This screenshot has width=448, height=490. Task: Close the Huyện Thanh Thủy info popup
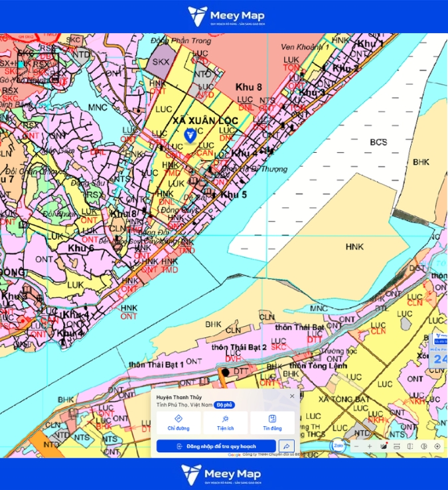pyautogui.click(x=292, y=396)
